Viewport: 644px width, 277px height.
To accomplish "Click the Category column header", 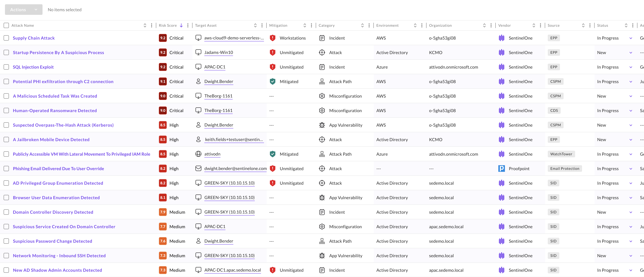I will pyautogui.click(x=326, y=26).
